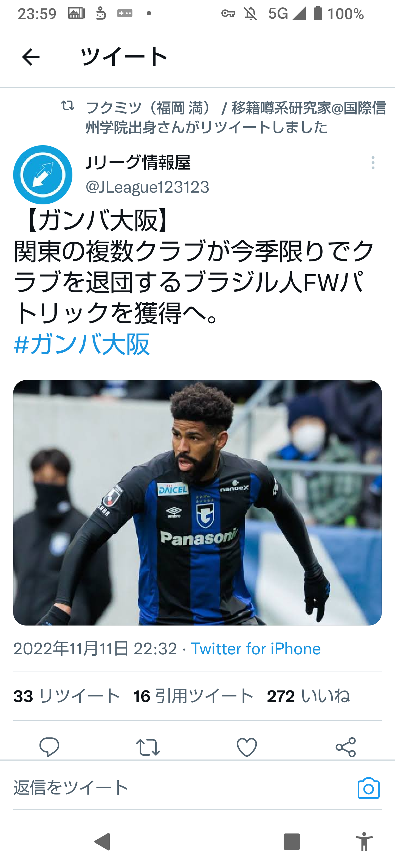Viewport: 395px width, 868px height.
Task: Tap the accessibility icon in navigation bar
Action: [x=364, y=841]
